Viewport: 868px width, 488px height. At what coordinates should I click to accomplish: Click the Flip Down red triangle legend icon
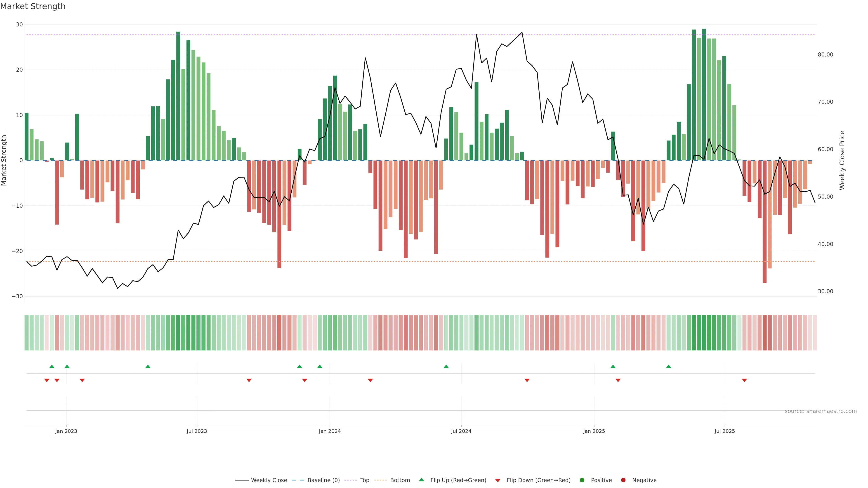[498, 480]
